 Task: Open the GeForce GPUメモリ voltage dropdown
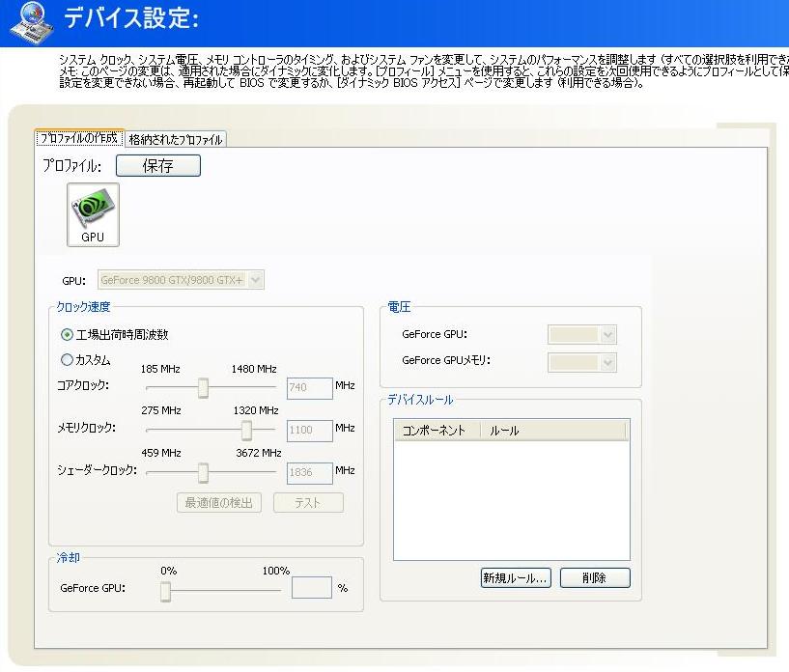582,362
